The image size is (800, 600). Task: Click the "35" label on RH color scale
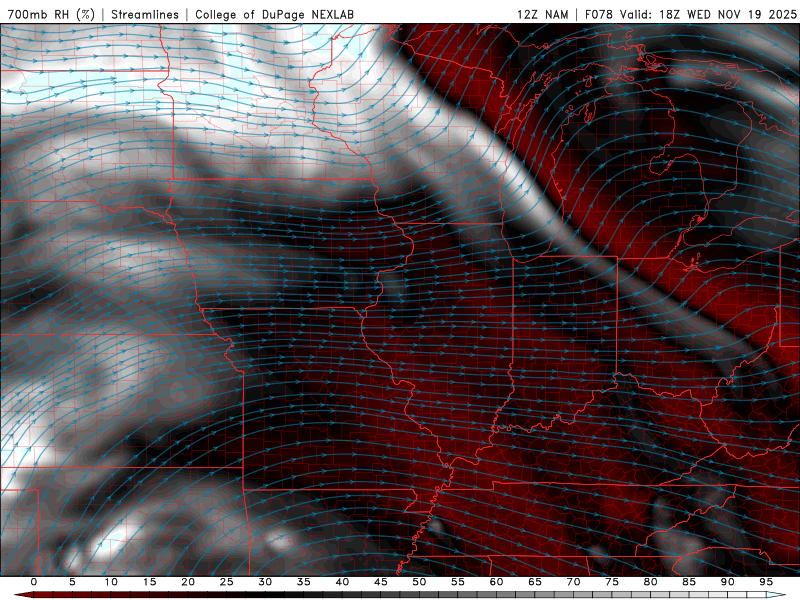[x=304, y=582]
